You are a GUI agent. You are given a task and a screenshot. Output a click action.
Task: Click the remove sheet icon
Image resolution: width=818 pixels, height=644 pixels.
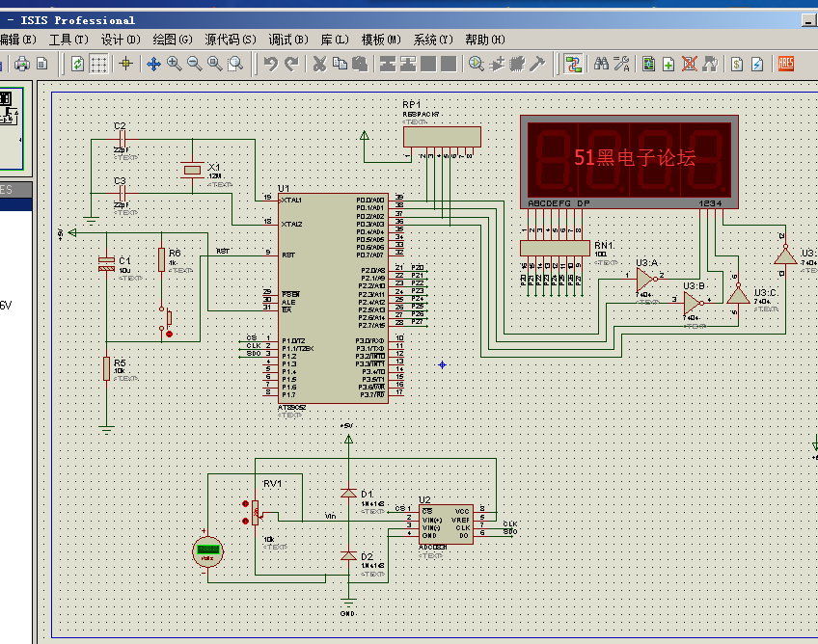[x=690, y=65]
